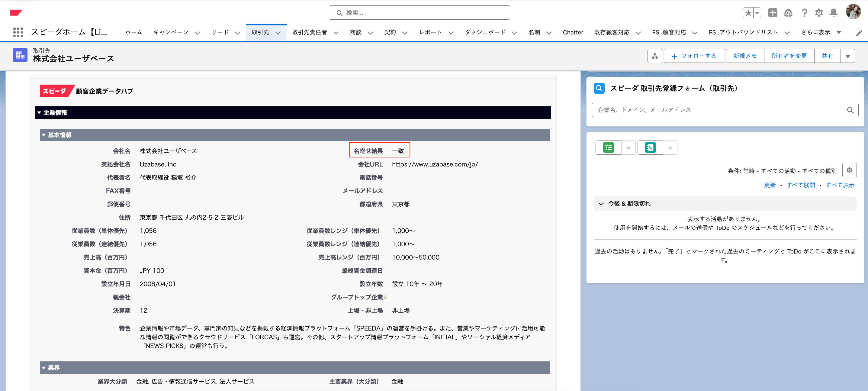
Task: Open setup gear icon in header
Action: pos(819,13)
